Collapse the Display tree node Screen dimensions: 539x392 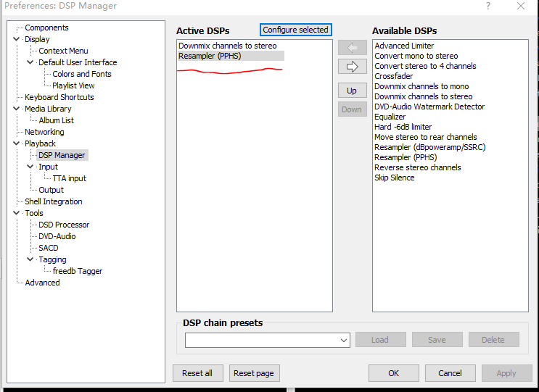[17, 39]
